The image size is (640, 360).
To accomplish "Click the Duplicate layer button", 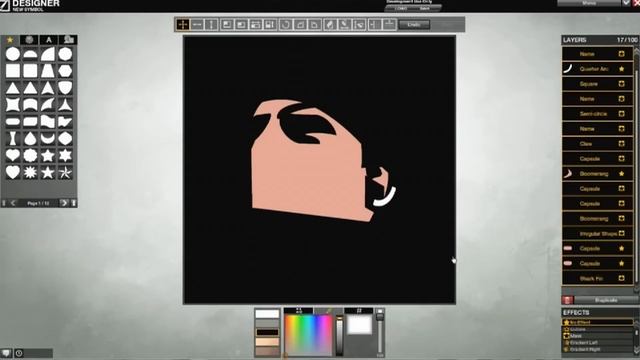I will coord(606,300).
